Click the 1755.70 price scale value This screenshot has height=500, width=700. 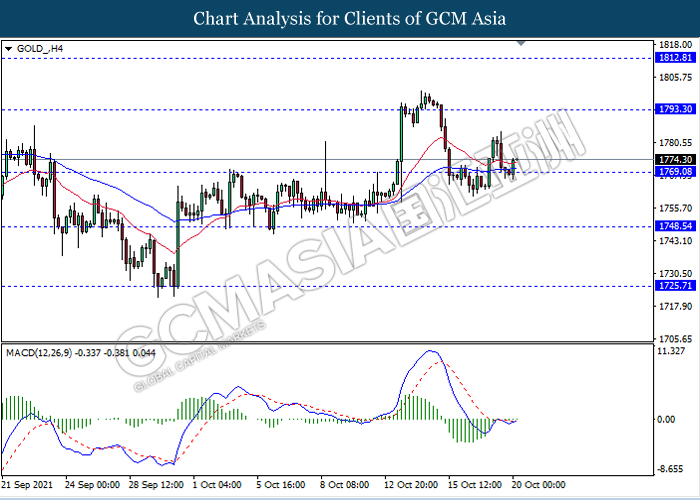coord(675,208)
